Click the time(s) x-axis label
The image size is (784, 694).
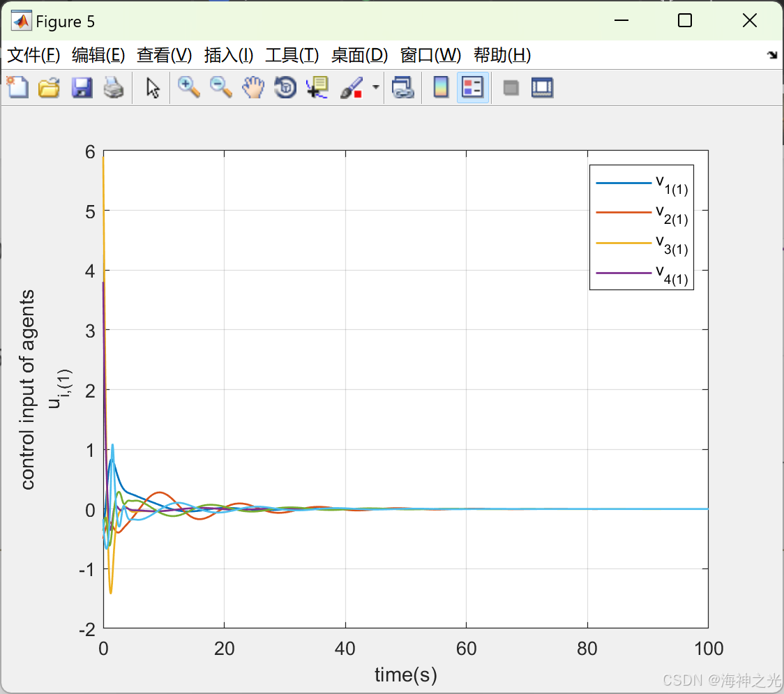[x=406, y=675]
